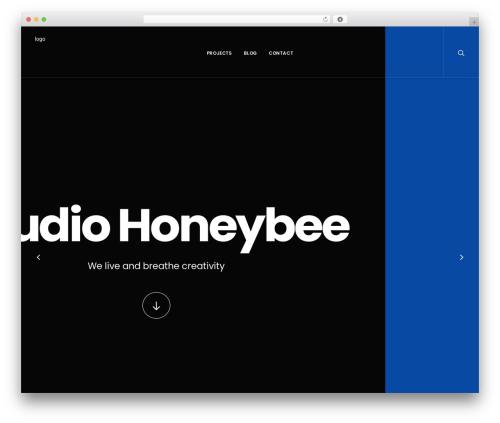Reload page using browser refresh icon

pyautogui.click(x=325, y=19)
